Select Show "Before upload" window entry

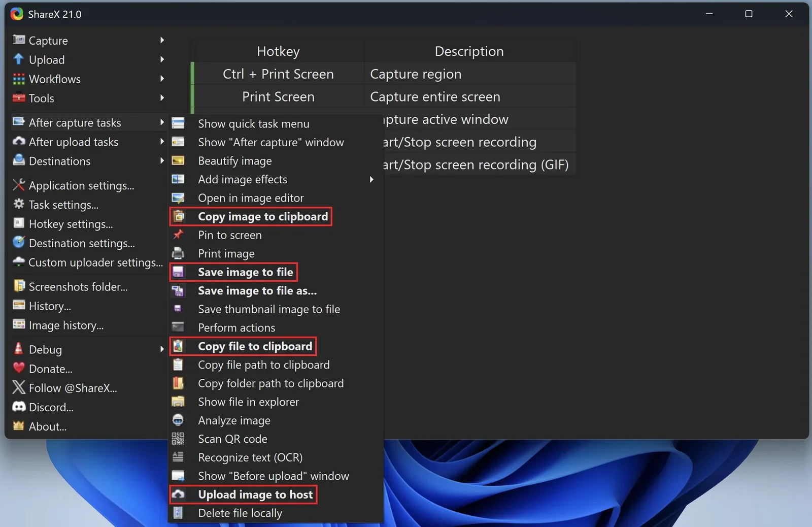pos(276,476)
